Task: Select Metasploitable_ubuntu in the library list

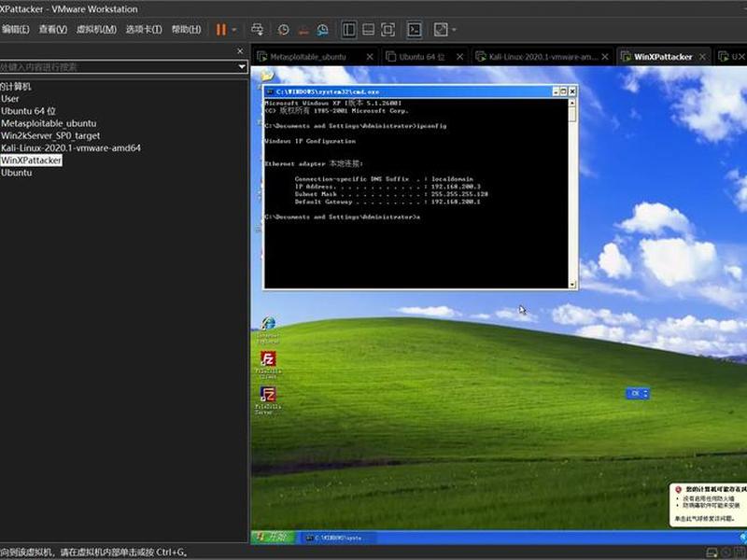Action: [x=49, y=123]
